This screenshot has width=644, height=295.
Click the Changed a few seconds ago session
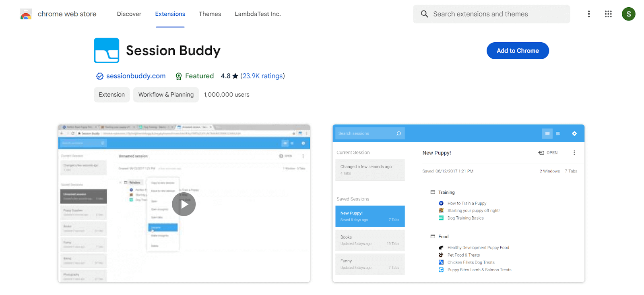pyautogui.click(x=370, y=170)
